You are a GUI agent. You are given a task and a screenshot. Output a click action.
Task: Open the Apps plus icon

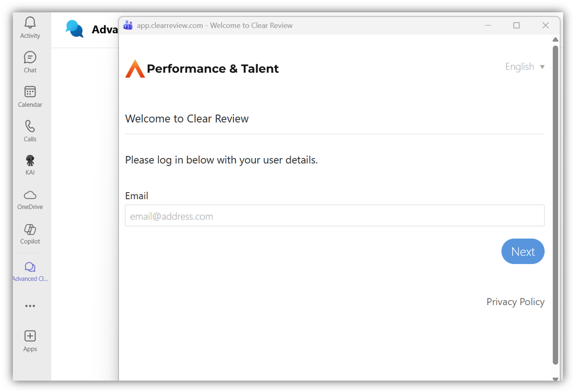[x=30, y=336]
